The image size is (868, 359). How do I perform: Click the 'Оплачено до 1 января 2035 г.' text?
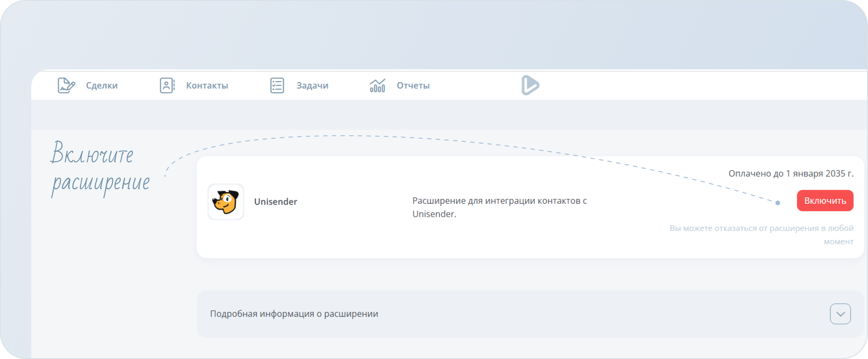790,173
